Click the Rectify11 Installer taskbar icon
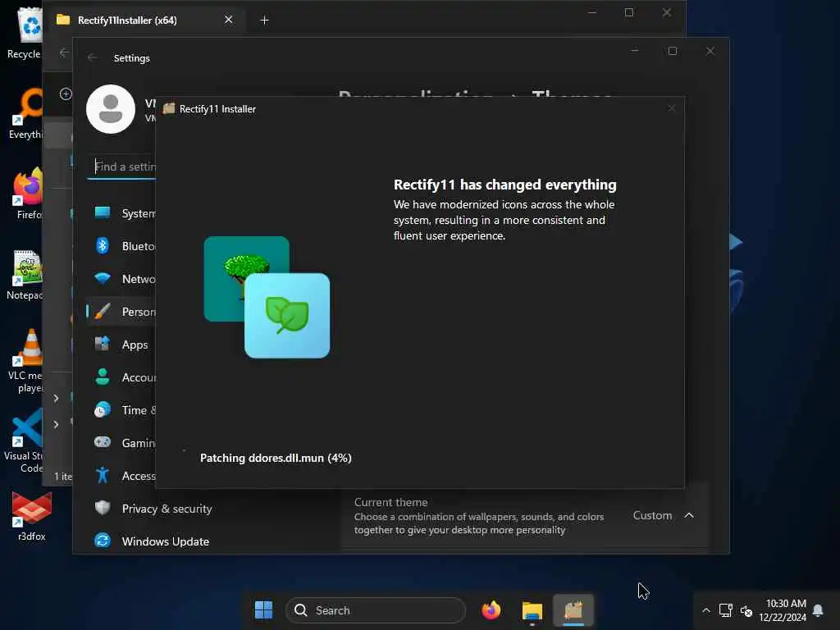Viewport: 840px width, 630px height. [x=573, y=610]
